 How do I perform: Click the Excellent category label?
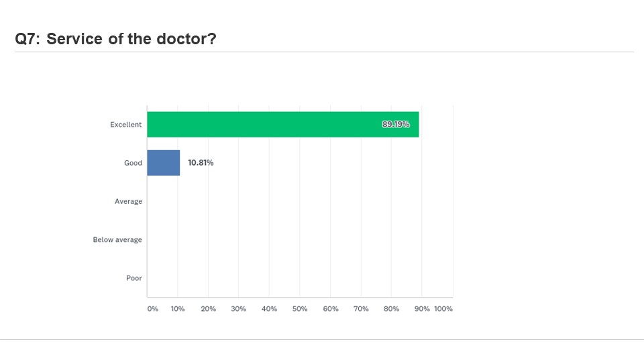click(125, 125)
